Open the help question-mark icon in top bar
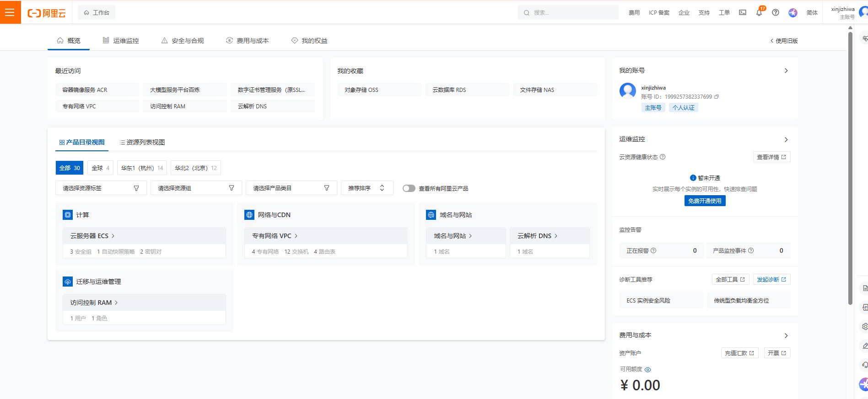 pyautogui.click(x=776, y=13)
